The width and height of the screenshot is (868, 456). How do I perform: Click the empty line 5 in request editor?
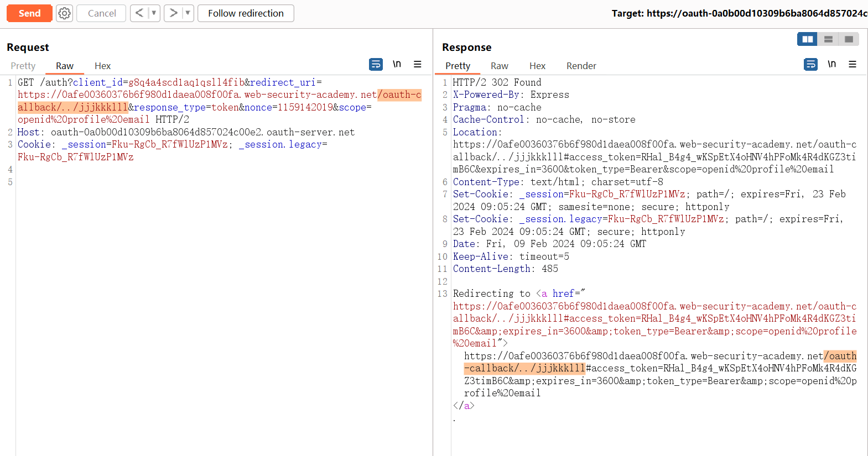coord(166,182)
